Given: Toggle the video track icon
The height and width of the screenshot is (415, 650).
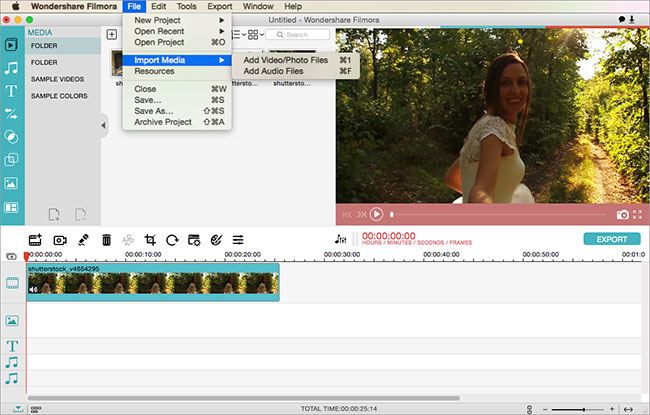Looking at the screenshot, I should point(12,283).
